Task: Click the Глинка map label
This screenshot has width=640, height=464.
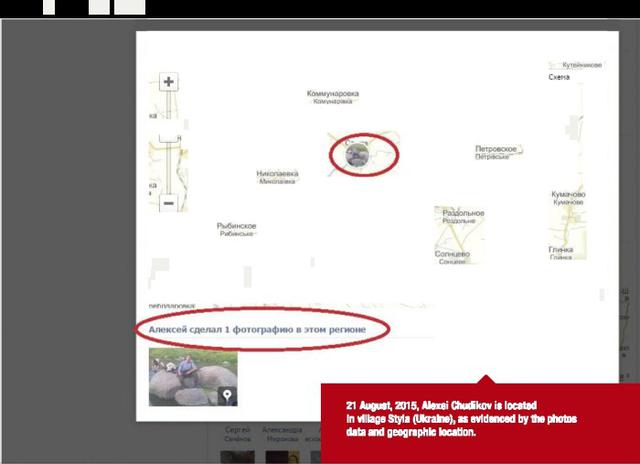Action: (x=561, y=250)
